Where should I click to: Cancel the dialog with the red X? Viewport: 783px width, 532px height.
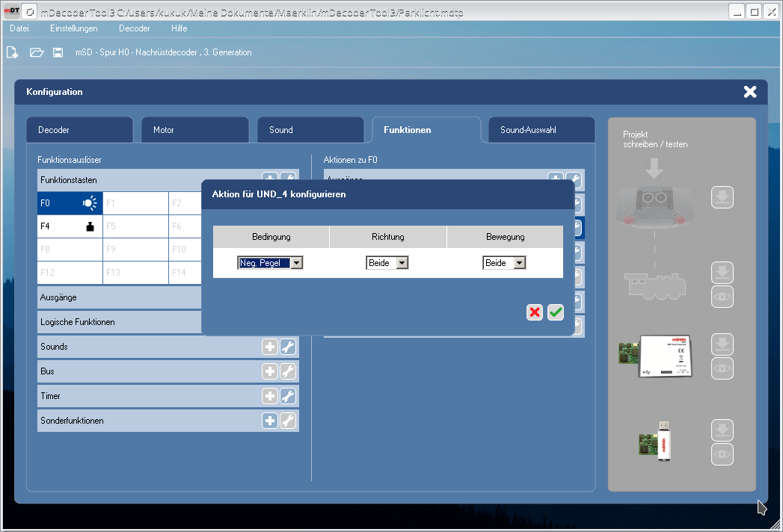535,312
